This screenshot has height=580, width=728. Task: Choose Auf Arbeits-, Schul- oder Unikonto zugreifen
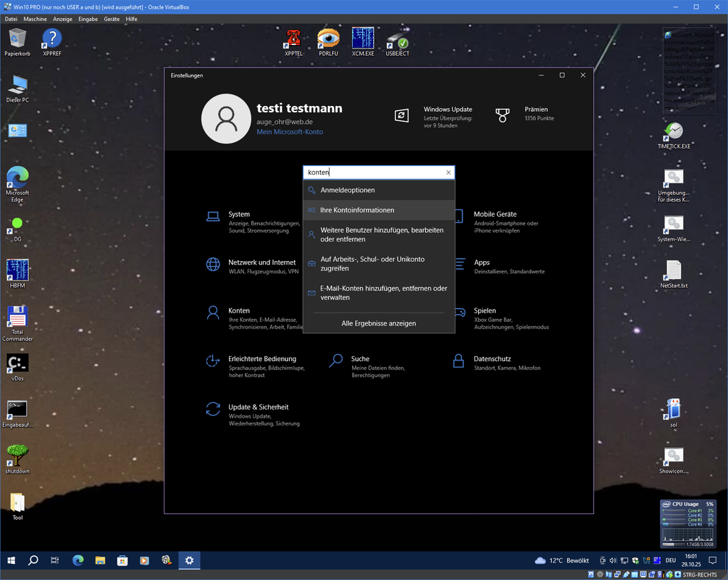pos(379,263)
